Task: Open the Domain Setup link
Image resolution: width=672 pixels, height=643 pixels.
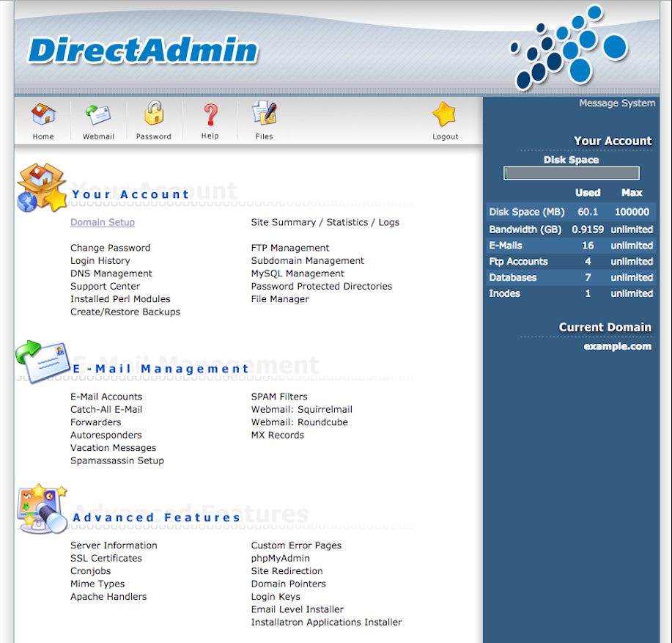Action: click(103, 222)
